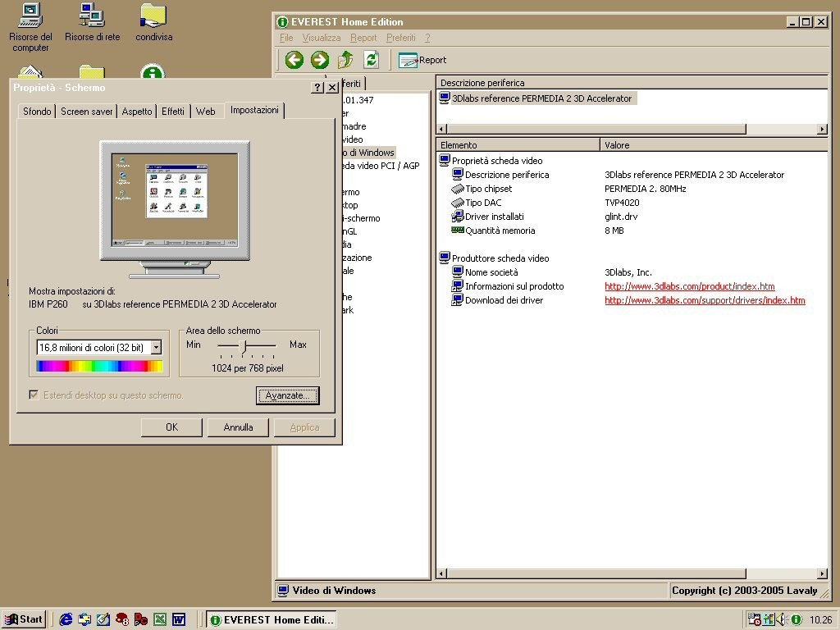840x630 pixels.
Task: Click the memory icon beside Quantità memoria
Action: [458, 231]
